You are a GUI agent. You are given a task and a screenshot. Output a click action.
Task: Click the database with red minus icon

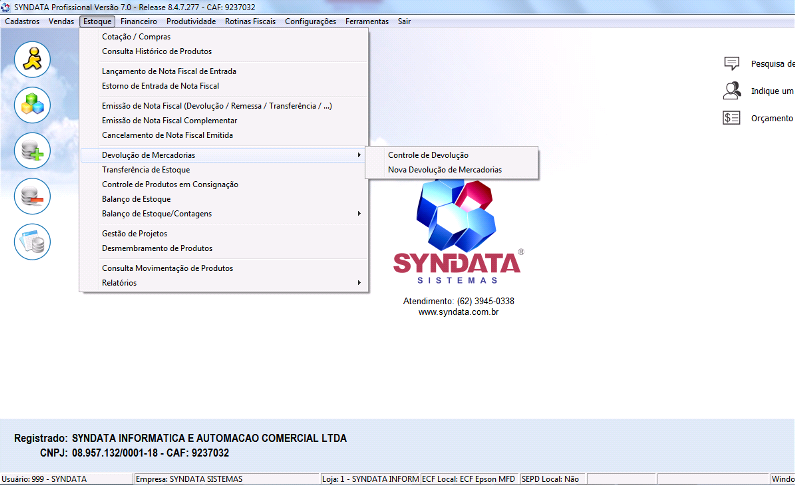click(32, 196)
